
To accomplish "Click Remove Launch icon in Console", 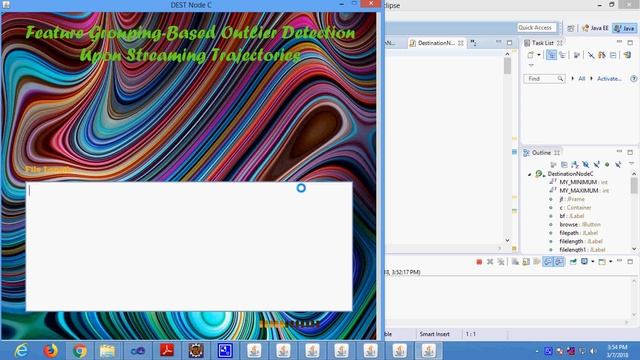I will point(490,262).
